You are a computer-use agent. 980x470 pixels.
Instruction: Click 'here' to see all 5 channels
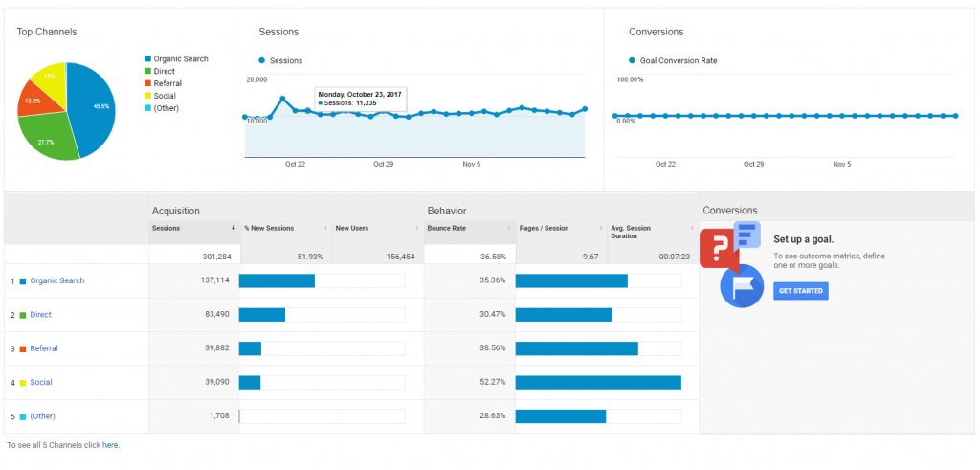point(110,446)
